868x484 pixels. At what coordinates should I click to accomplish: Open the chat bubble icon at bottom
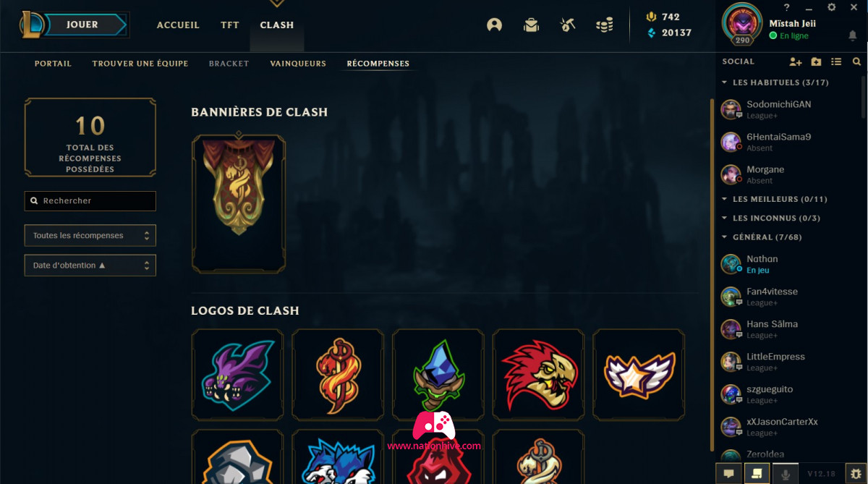coord(729,473)
